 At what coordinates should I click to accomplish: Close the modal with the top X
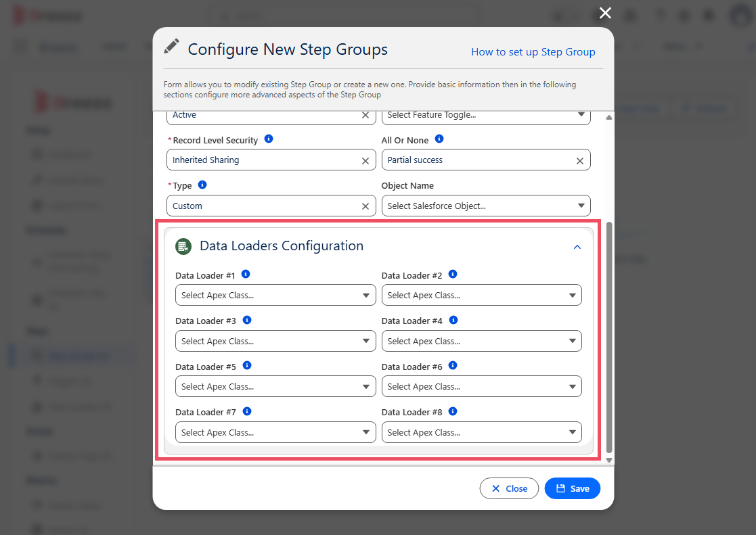(x=605, y=13)
